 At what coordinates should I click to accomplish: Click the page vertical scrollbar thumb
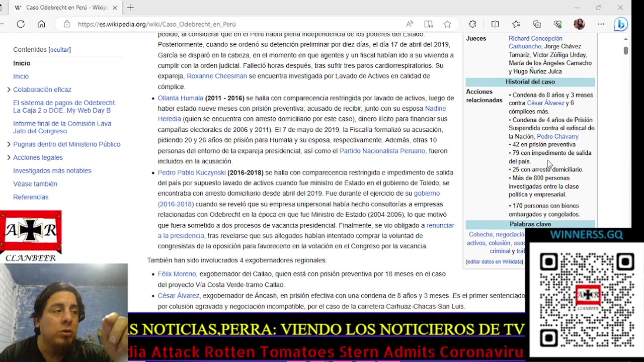pos(626,51)
